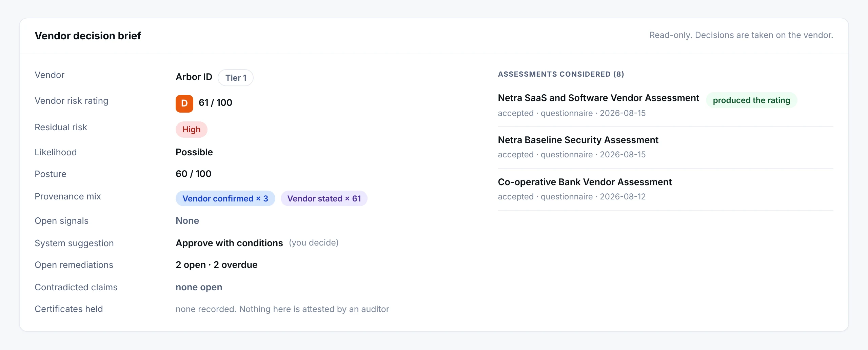Open Co-operative Bank Vendor Assessment

pyautogui.click(x=585, y=182)
